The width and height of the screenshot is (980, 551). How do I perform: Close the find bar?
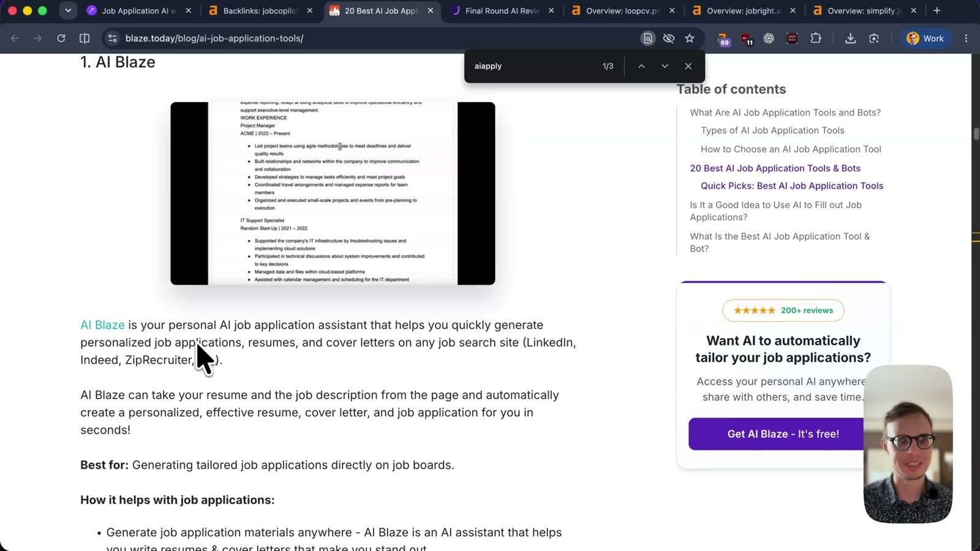coord(688,66)
